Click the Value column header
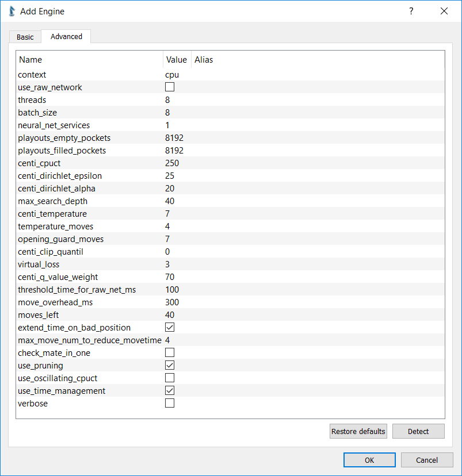 click(177, 60)
